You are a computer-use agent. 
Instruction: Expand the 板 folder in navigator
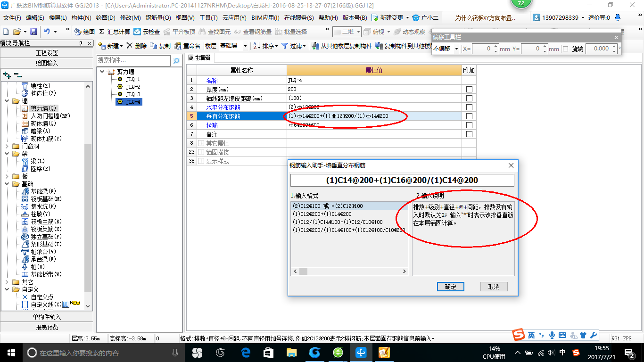[x=7, y=176]
